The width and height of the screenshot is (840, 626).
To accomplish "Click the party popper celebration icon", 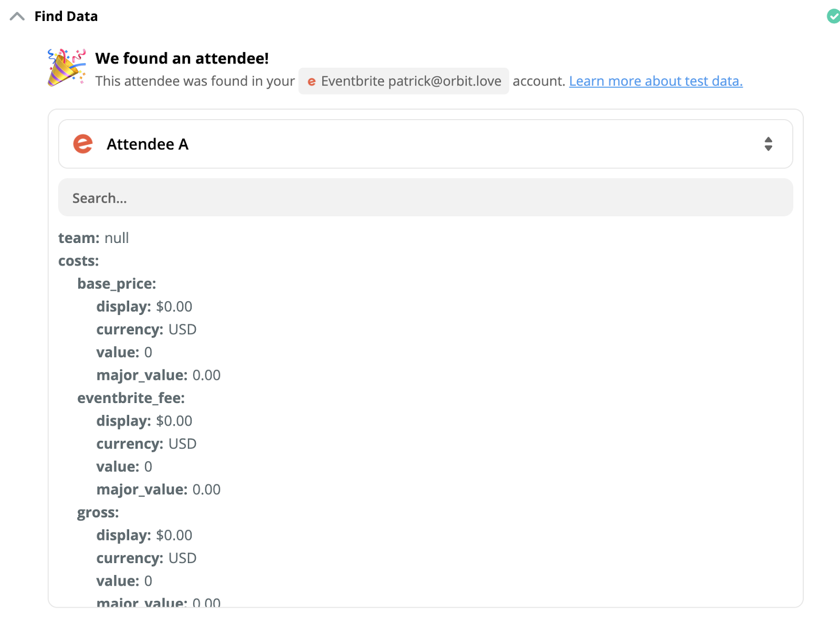I will 67,68.
